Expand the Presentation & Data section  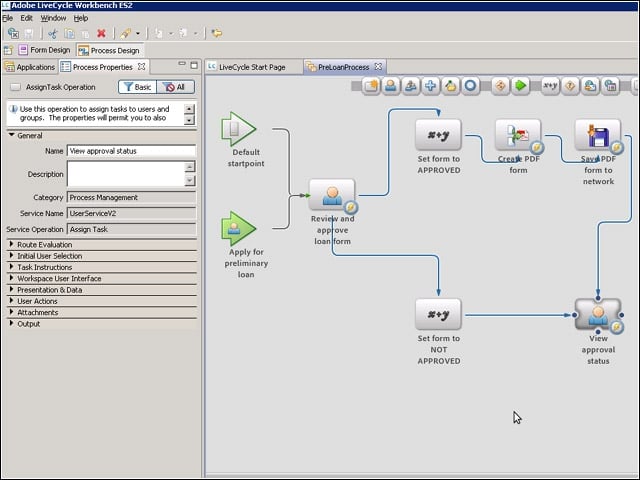click(12, 290)
